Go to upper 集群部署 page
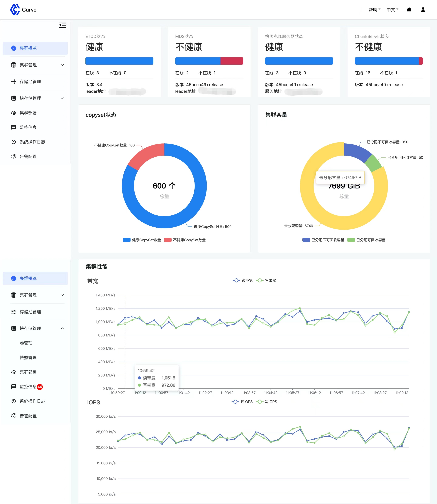 28,113
